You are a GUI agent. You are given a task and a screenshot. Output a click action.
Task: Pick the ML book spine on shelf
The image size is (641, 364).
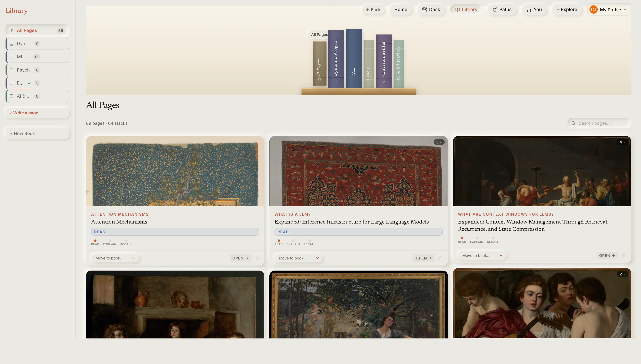[x=354, y=58]
